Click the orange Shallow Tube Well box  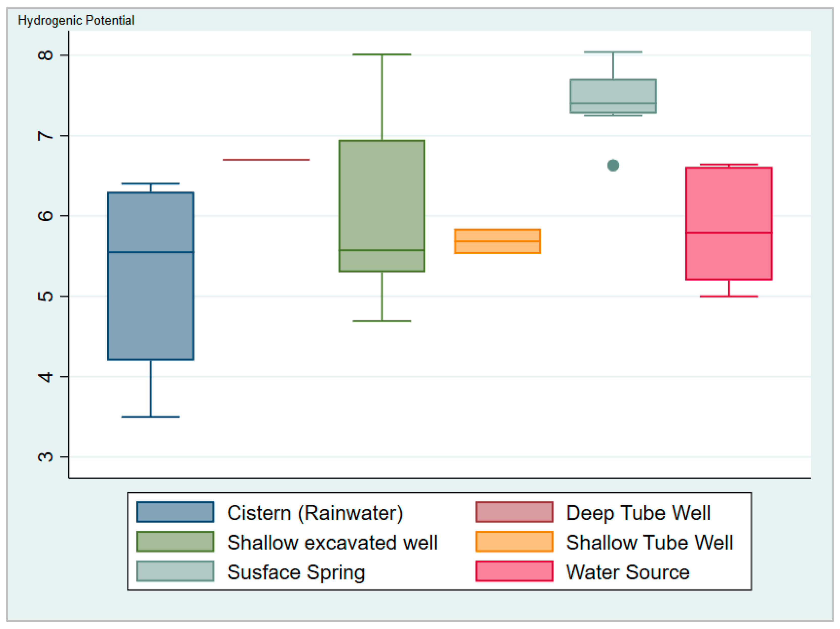[497, 241]
